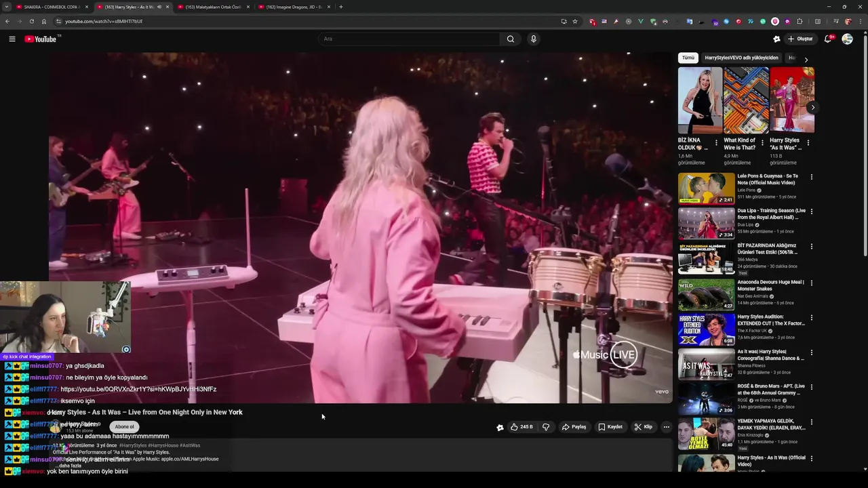Select HarryStylesVEVO adlı yükleyiciden chip
The height and width of the screenshot is (488, 868).
(x=741, y=58)
